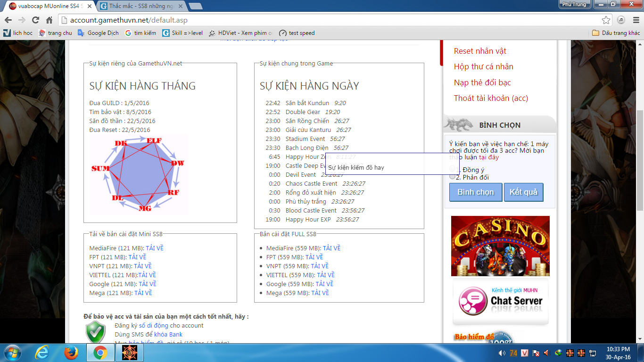Open the Chat Server banner
The image size is (644, 362).
point(500,302)
